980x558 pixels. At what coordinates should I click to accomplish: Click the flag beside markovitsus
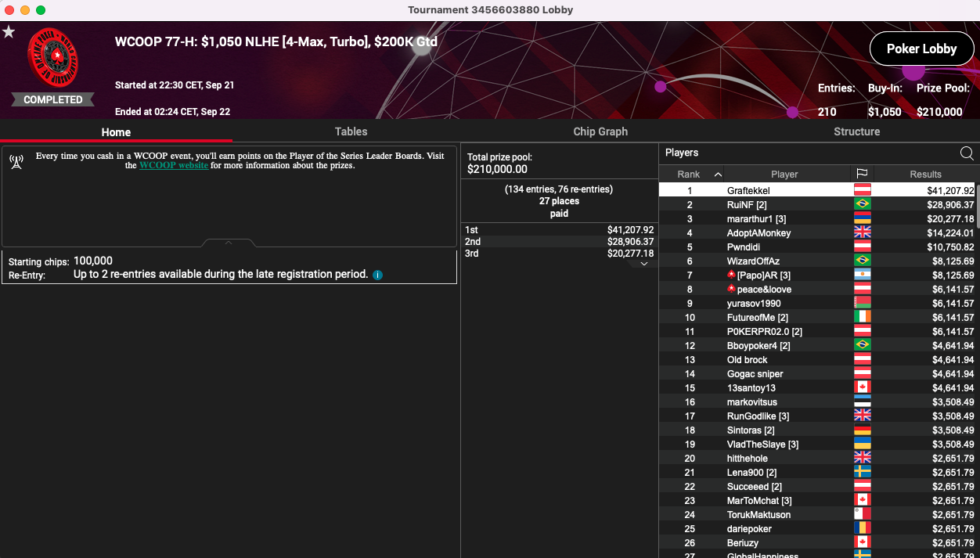pyautogui.click(x=862, y=401)
